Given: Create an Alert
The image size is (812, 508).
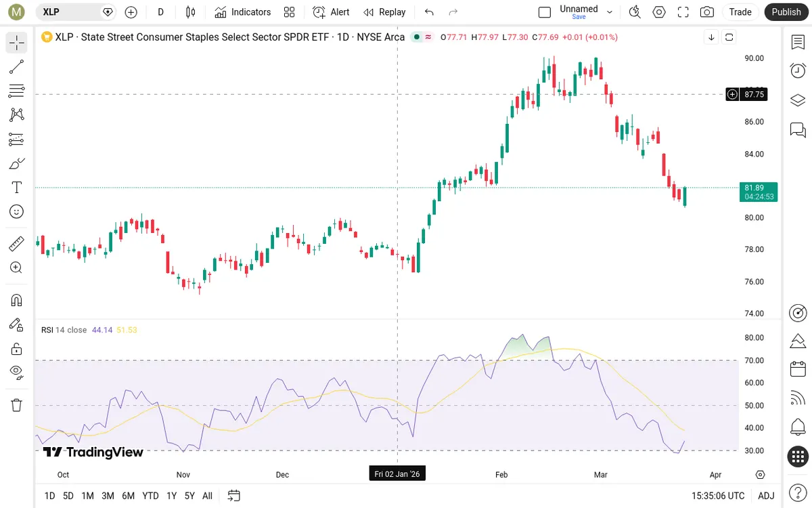Looking at the screenshot, I should coord(331,12).
